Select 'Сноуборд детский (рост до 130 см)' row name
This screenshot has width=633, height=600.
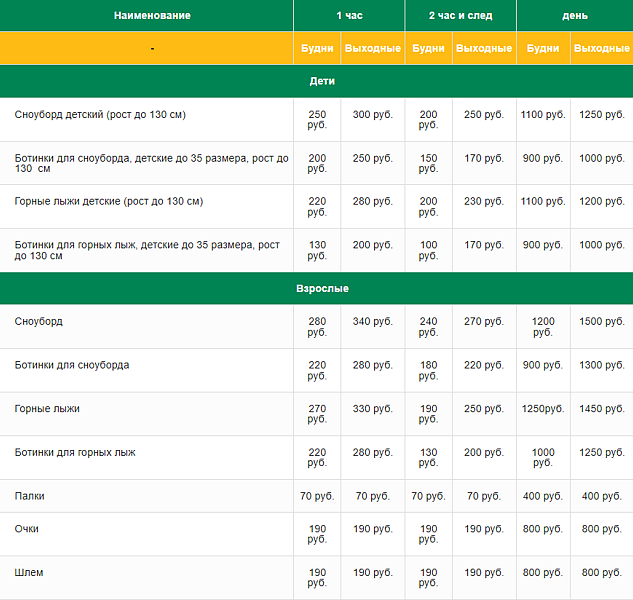click(100, 115)
